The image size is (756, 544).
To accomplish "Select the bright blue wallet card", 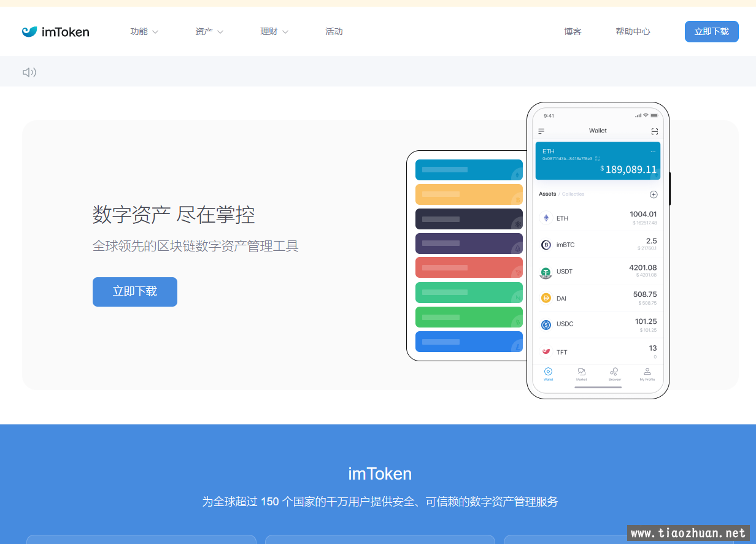I will click(469, 342).
